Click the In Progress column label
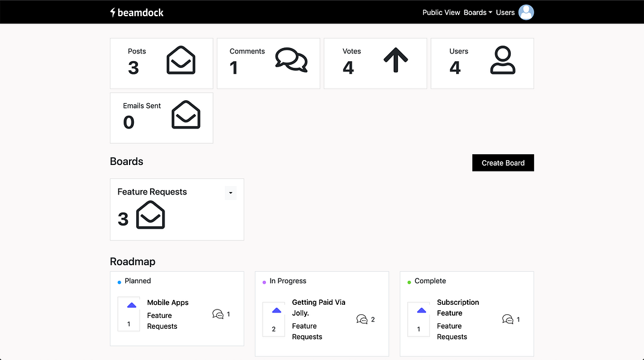Image resolution: width=644 pixels, height=360 pixels. (288, 281)
